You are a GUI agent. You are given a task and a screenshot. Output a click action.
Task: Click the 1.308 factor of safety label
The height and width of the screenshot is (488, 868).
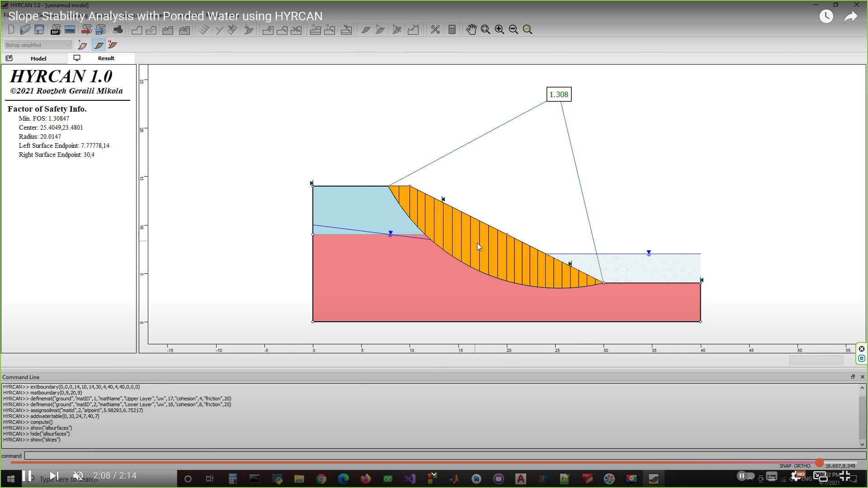coord(559,94)
